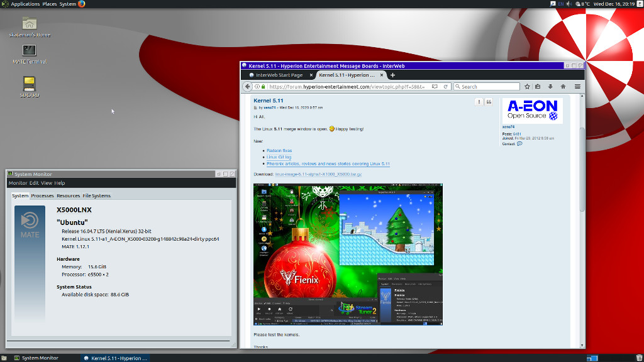The image size is (644, 362).
Task: Open the network applet in the top panel
Action: tap(553, 4)
